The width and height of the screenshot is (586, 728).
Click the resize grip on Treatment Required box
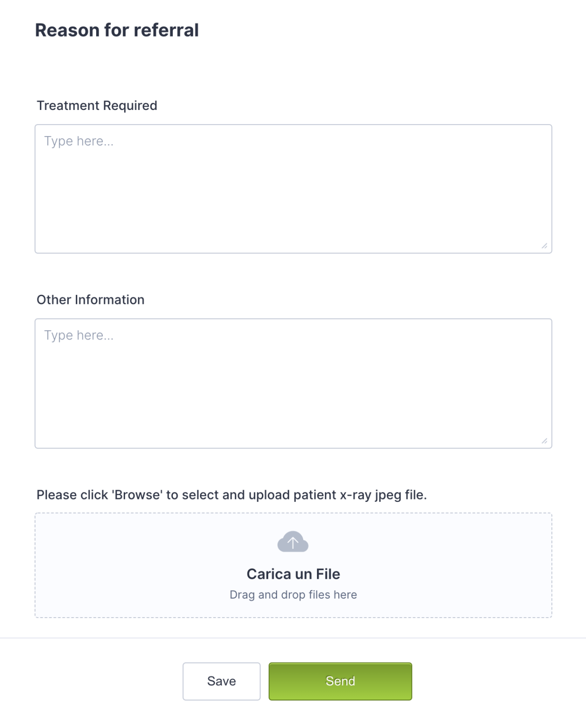[544, 246]
